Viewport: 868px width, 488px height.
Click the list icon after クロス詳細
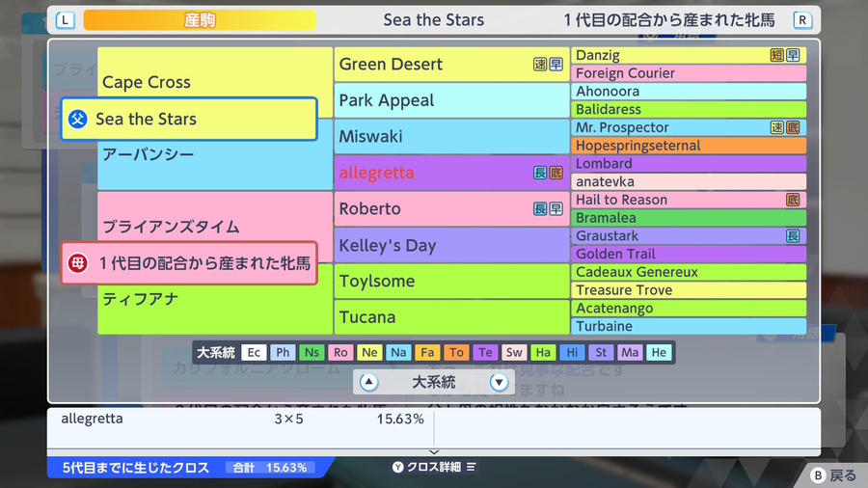click(471, 467)
